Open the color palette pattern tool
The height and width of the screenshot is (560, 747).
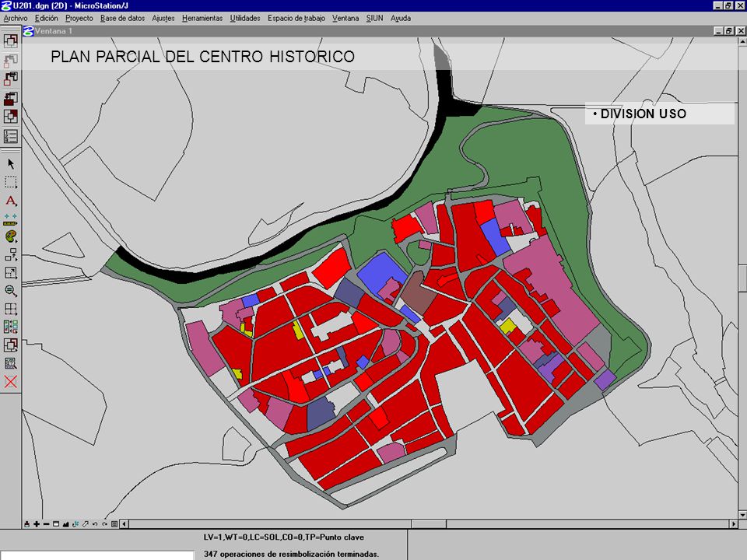point(10,236)
